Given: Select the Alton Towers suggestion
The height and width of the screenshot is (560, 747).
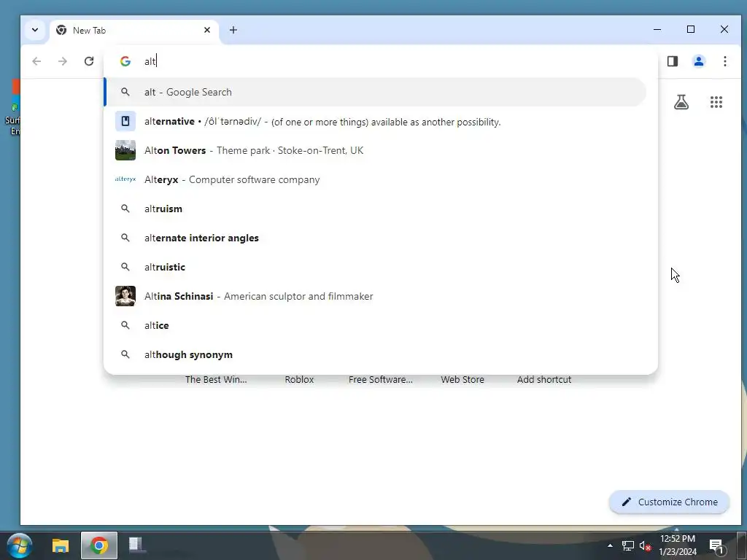Looking at the screenshot, I should click(376, 150).
